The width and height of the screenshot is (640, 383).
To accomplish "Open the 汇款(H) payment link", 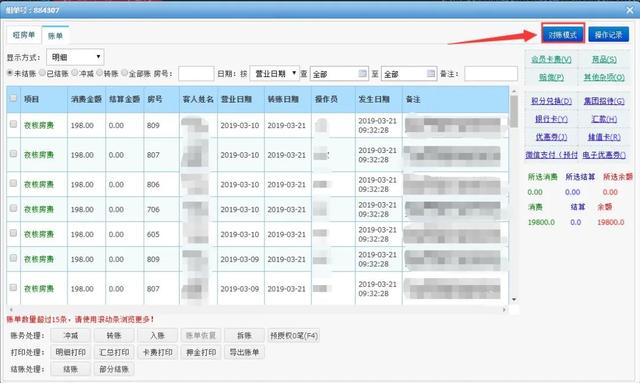I will pos(604,119).
